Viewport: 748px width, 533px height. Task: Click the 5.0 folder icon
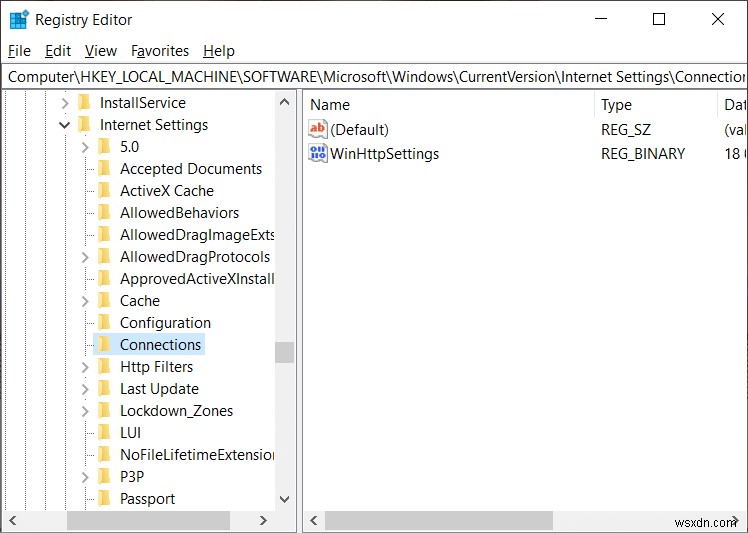104,146
